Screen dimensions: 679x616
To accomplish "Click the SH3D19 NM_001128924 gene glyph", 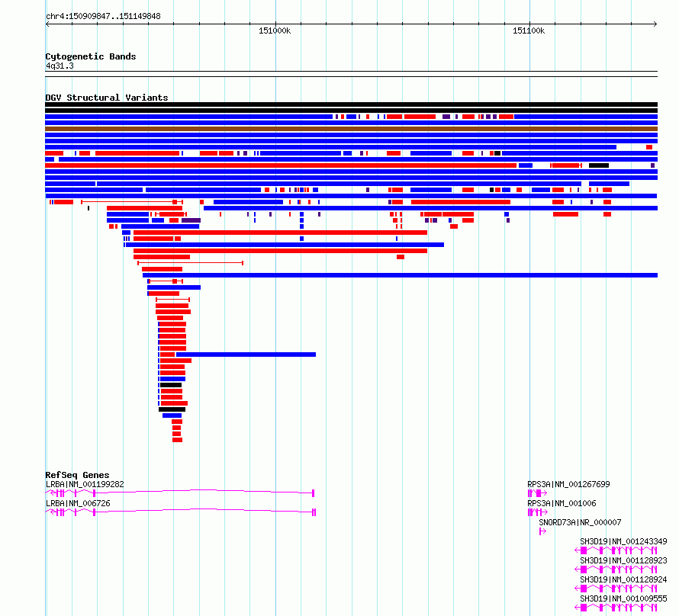I will pos(616,589).
